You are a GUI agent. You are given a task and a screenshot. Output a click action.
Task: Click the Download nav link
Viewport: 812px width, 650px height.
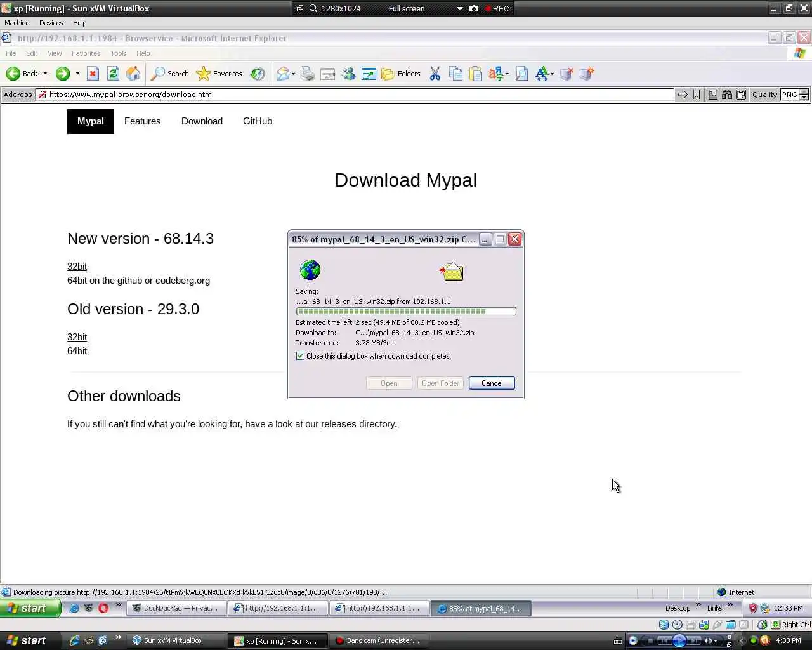coord(202,121)
